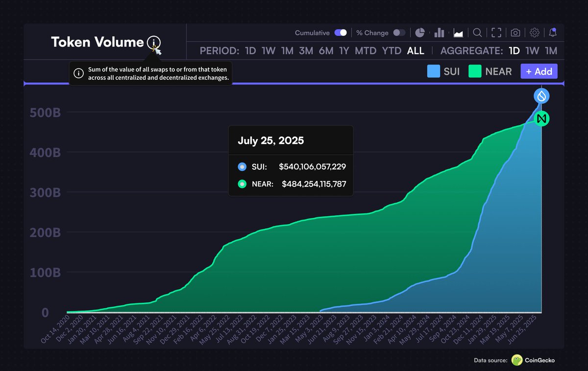Screen dimensions: 588x371
Task: Select the area chart view icon
Action: pos(459,33)
